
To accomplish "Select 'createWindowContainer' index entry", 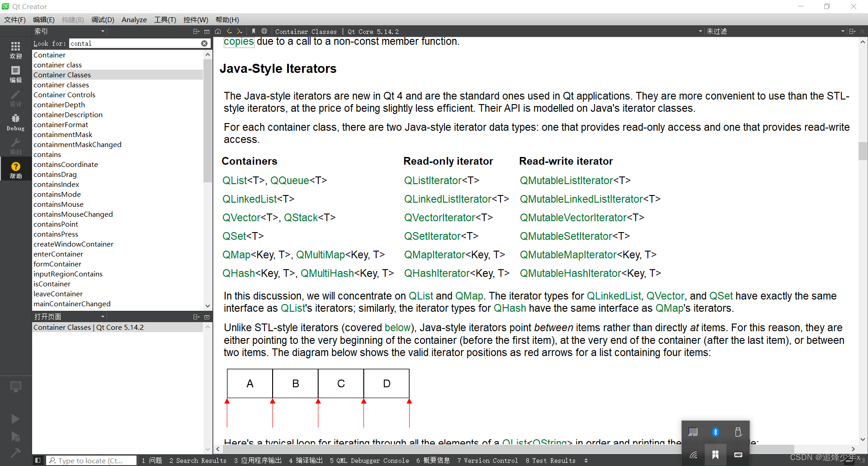I will coord(118,244).
